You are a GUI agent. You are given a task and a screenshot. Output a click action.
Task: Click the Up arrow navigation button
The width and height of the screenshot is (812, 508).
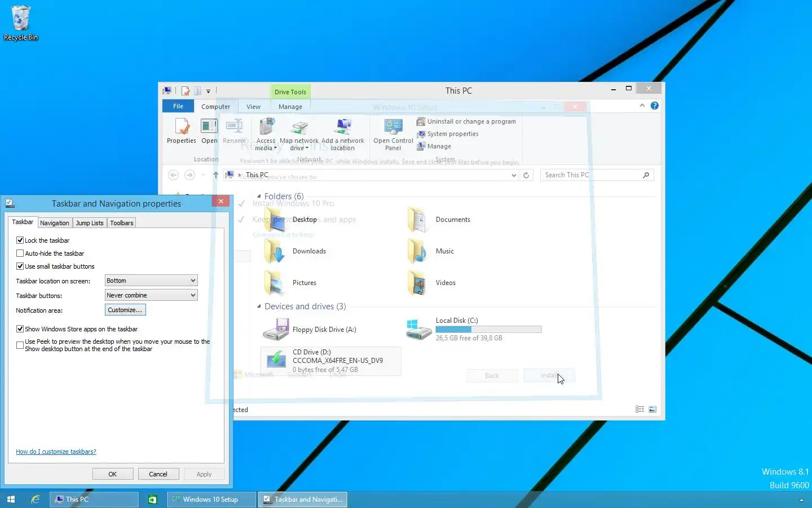coord(215,175)
